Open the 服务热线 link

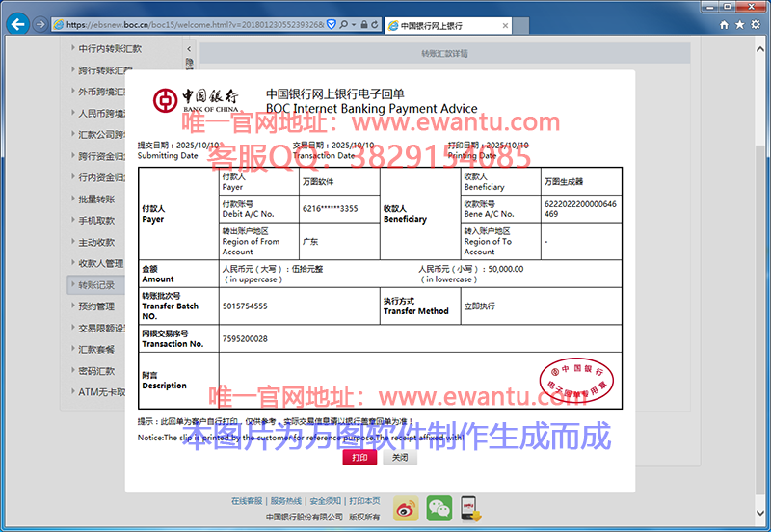pyautogui.click(x=285, y=500)
